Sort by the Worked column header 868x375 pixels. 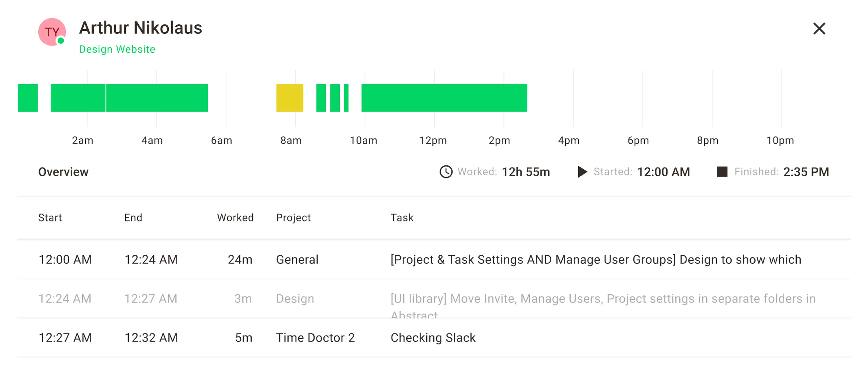pos(235,218)
